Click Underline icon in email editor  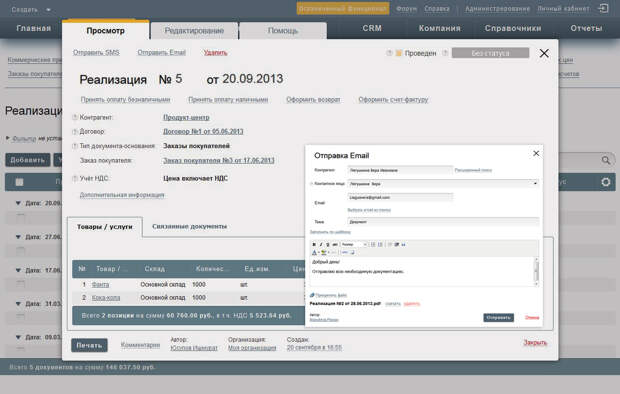tap(327, 244)
